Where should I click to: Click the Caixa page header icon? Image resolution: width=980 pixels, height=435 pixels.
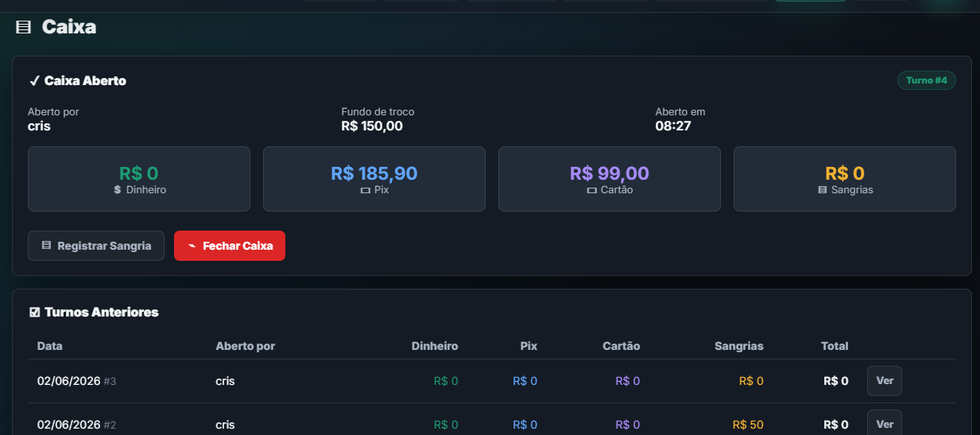coord(24,27)
